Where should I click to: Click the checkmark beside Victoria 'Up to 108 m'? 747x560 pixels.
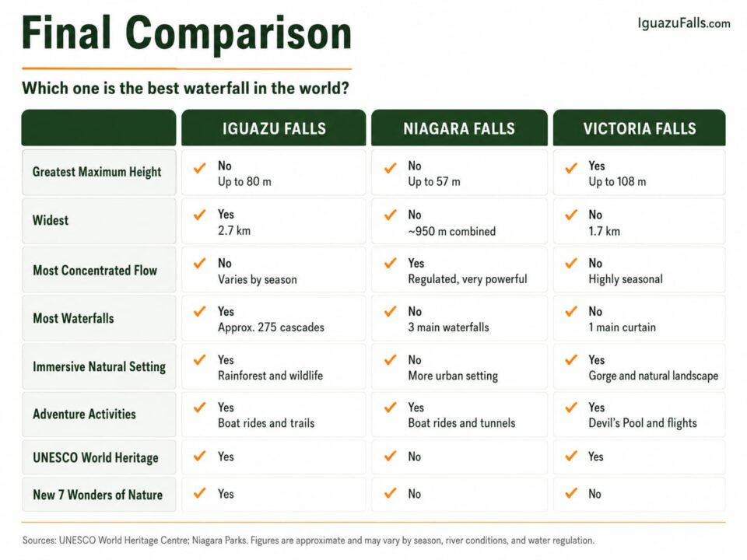[x=571, y=168]
